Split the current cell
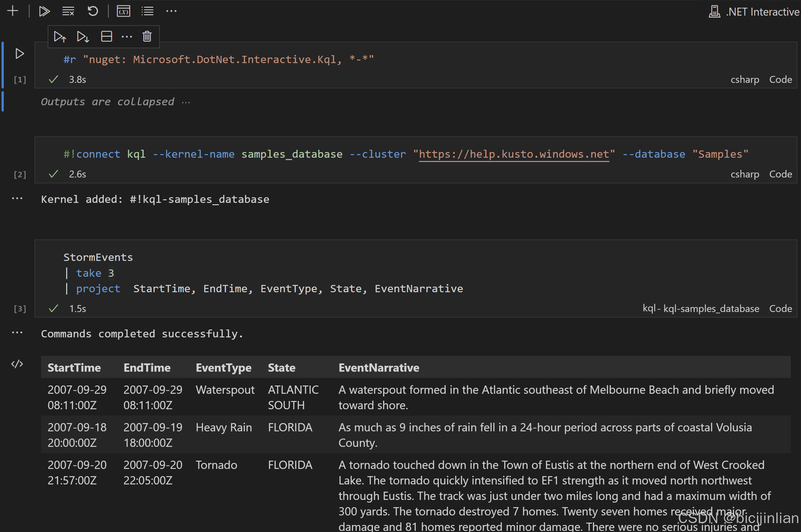The width and height of the screenshot is (801, 532). click(x=106, y=37)
